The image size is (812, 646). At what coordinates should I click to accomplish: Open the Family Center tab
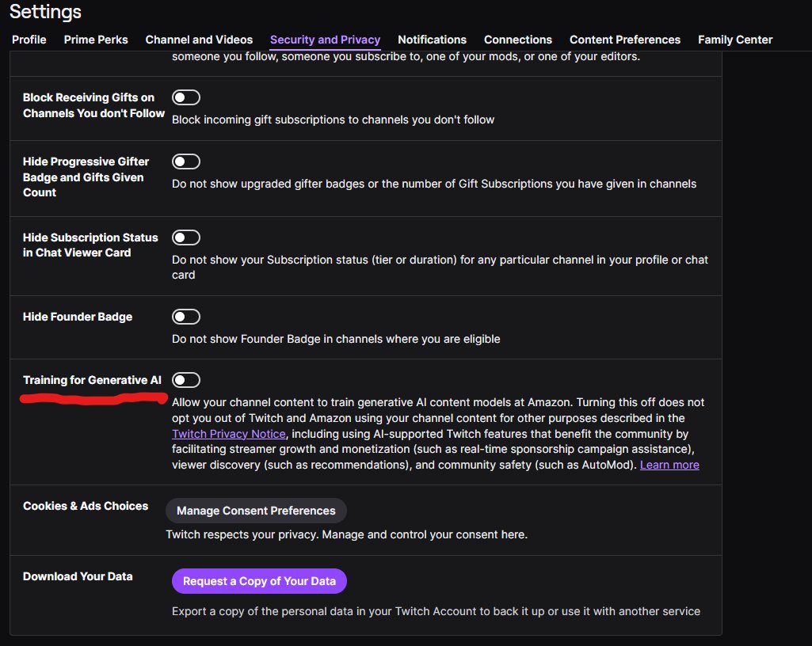735,40
